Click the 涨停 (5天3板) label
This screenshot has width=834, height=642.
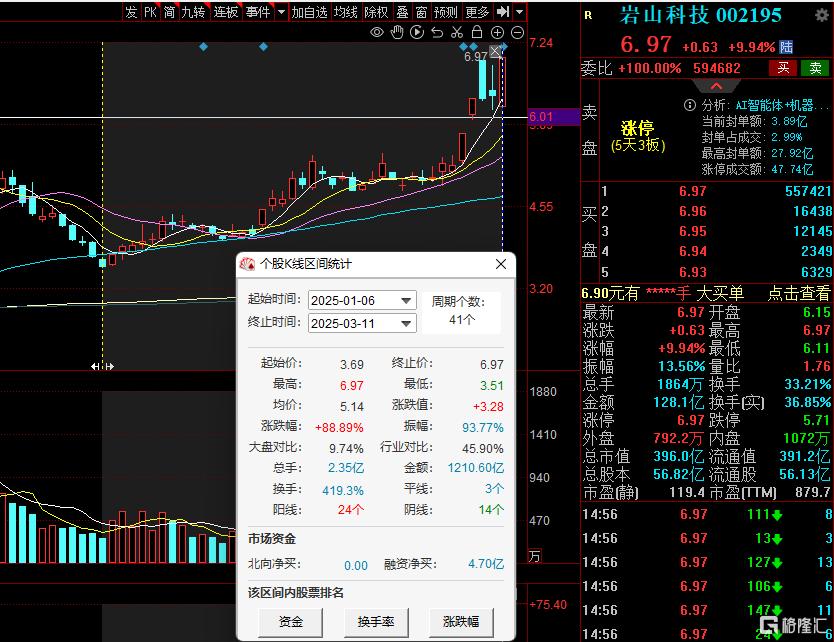tap(638, 136)
